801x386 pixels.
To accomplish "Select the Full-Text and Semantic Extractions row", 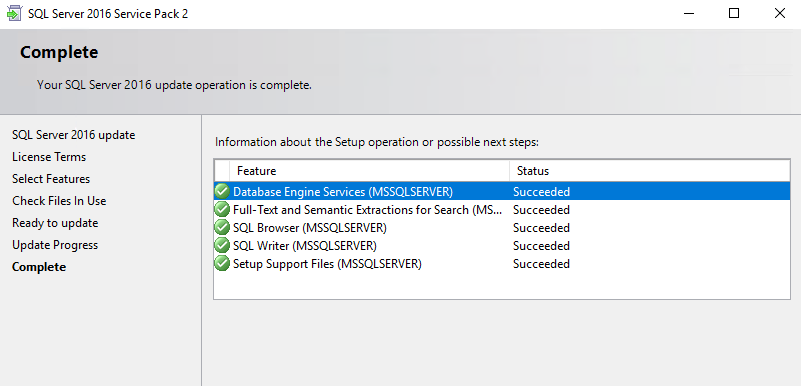I will coord(502,209).
